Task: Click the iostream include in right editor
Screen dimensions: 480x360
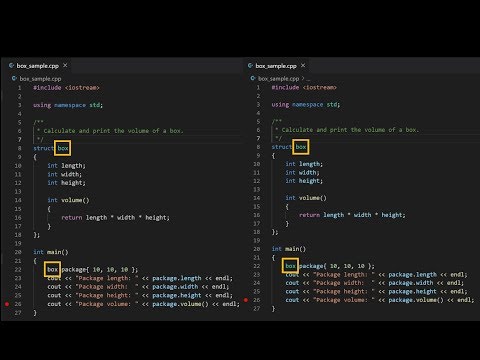Action: [x=320, y=87]
